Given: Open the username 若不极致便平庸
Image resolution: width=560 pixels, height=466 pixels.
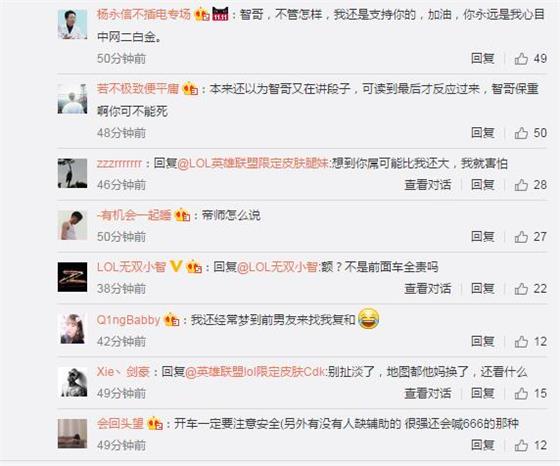Looking at the screenshot, I should click(x=138, y=89).
